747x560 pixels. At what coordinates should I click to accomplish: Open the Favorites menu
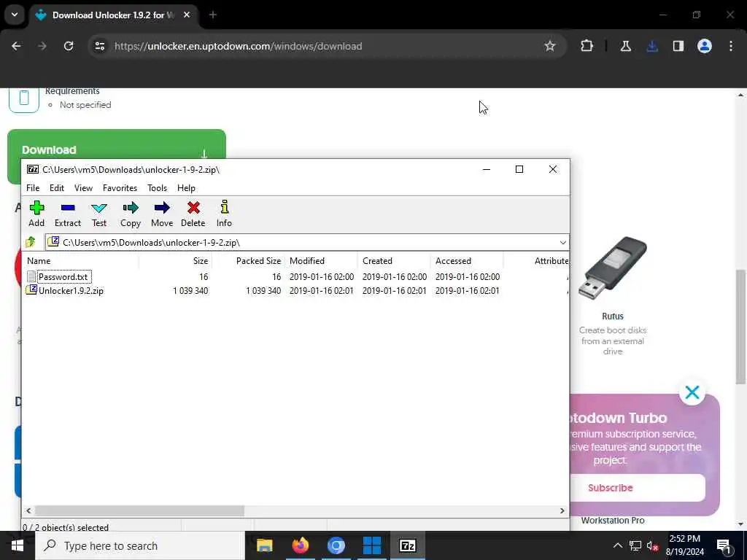120,188
